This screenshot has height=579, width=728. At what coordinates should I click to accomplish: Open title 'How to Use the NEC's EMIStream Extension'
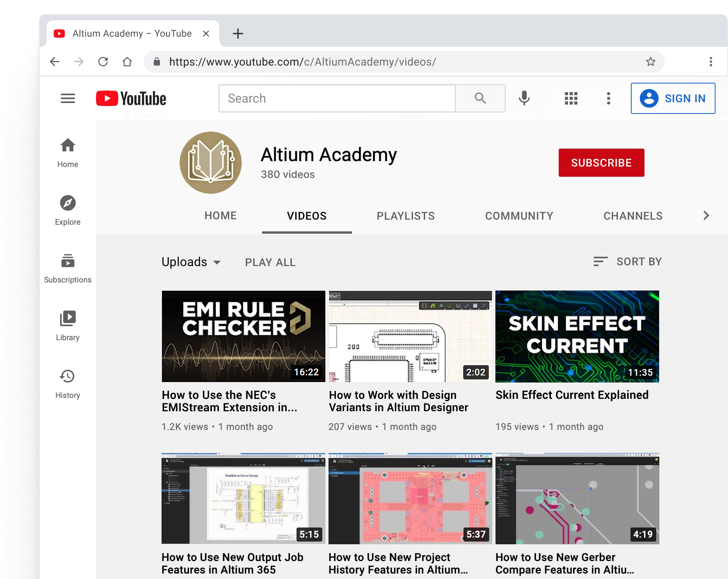click(229, 401)
